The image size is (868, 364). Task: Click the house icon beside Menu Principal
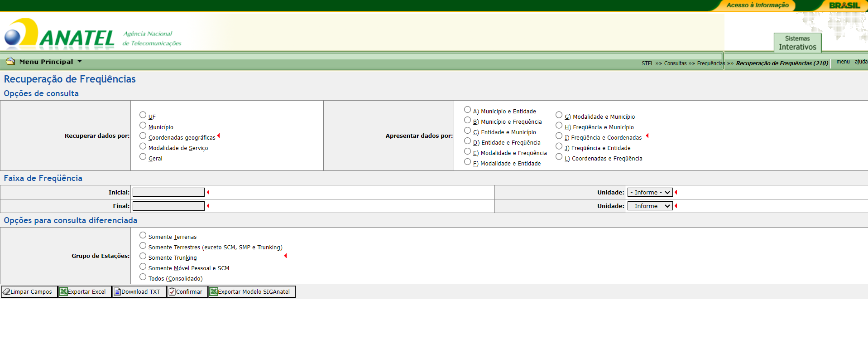coord(10,61)
